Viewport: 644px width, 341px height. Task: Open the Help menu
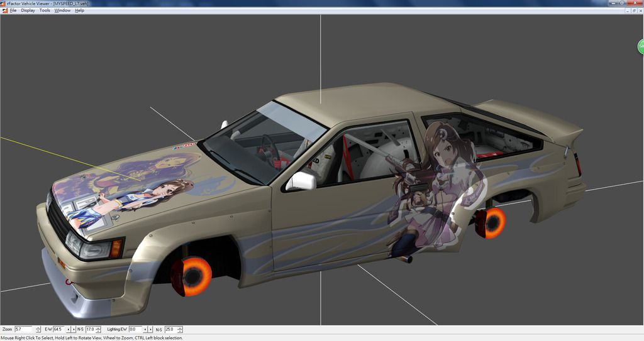80,11
